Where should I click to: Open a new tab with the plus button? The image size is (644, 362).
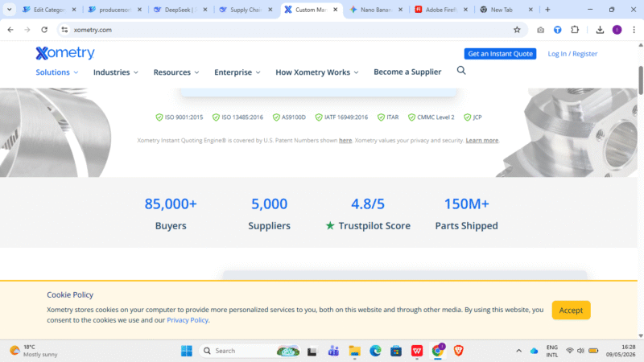coord(547,10)
